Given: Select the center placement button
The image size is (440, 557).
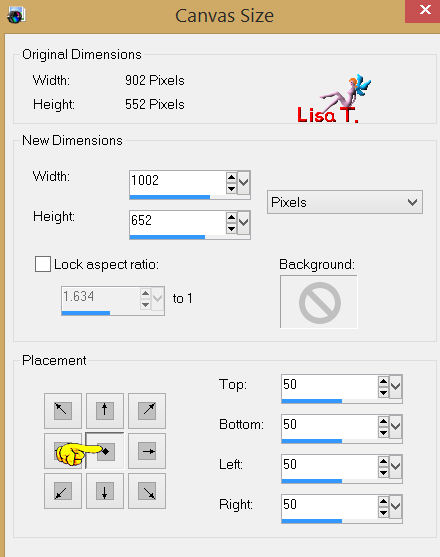Looking at the screenshot, I should tap(105, 451).
